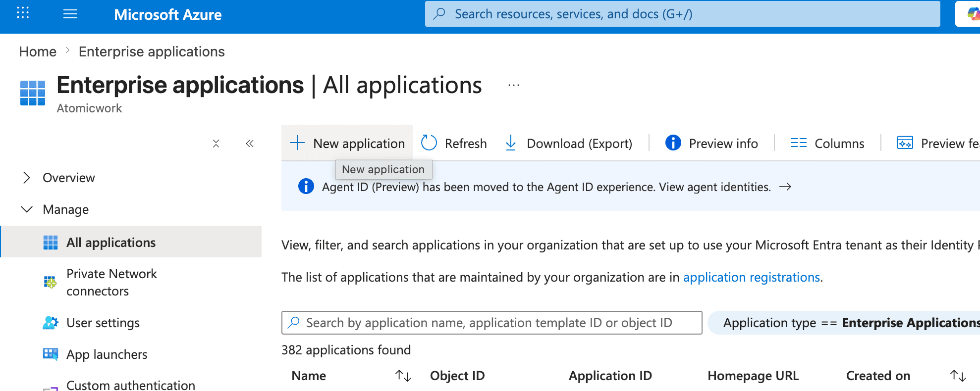Click the plus icon for New application

297,143
